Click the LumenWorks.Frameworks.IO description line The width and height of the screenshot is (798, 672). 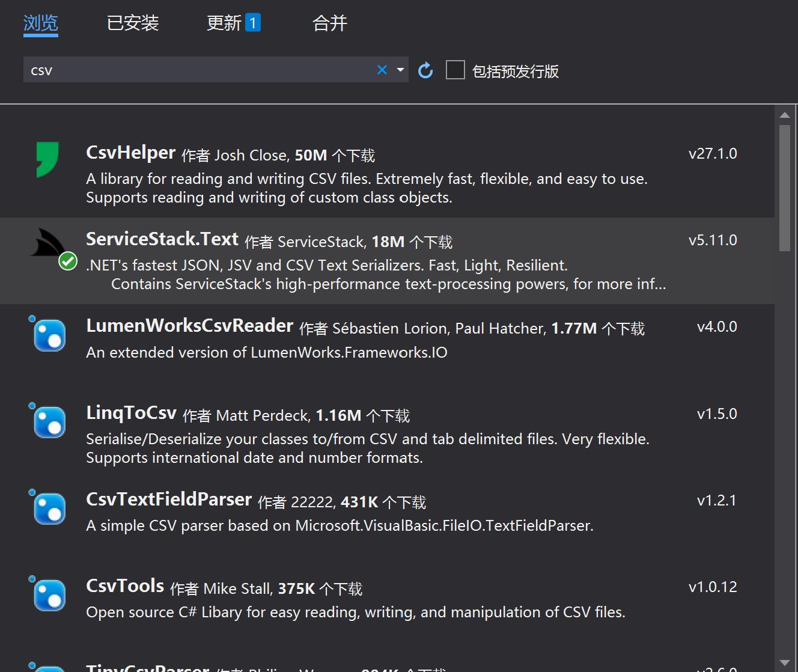[x=267, y=353]
